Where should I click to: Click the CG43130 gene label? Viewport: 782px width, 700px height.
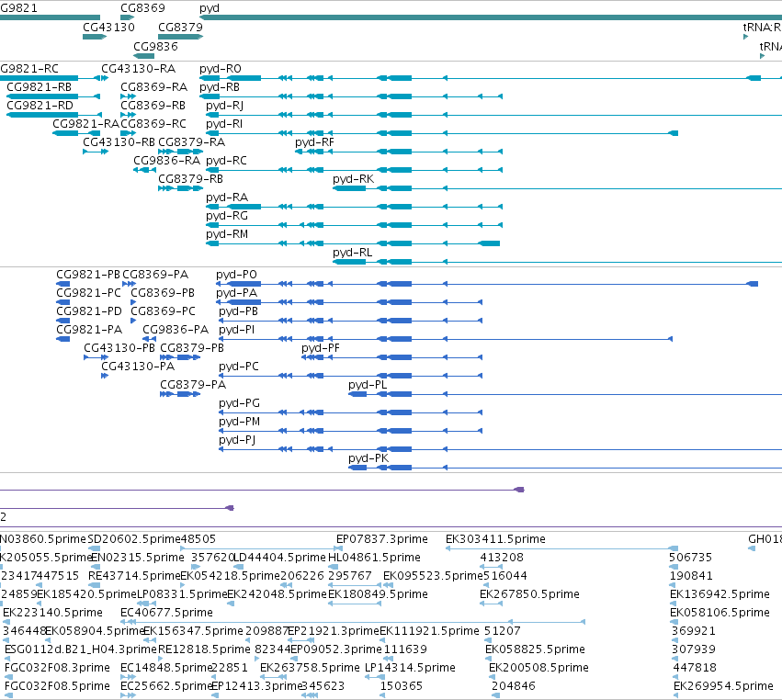[x=108, y=28]
